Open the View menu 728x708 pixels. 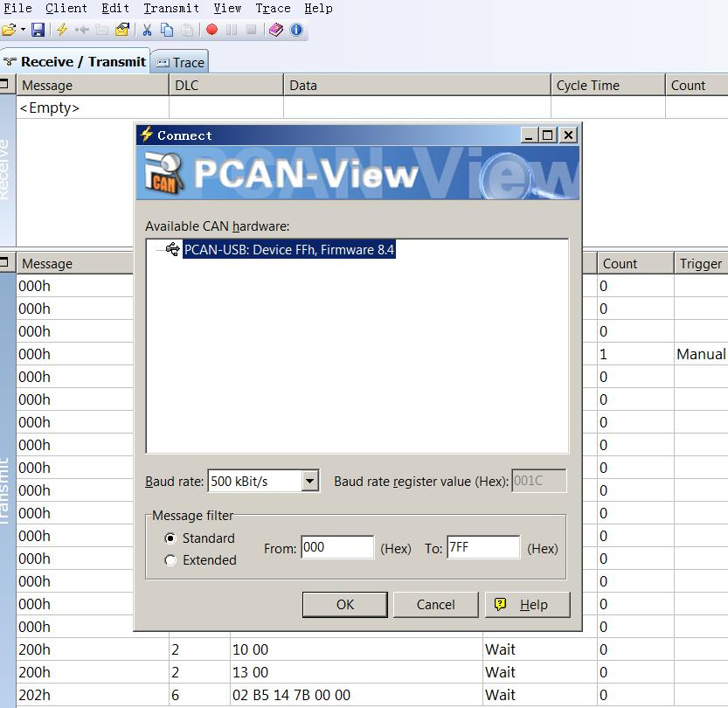point(227,9)
